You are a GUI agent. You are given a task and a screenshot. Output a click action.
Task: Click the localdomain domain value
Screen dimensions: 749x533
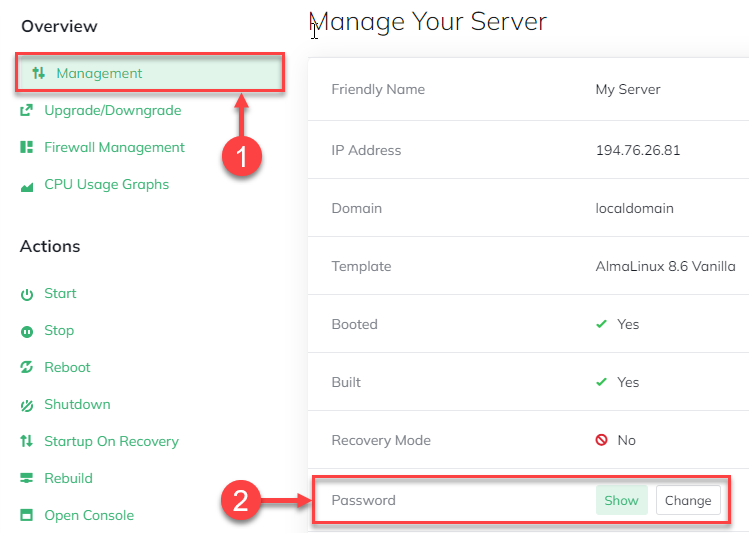[634, 209]
